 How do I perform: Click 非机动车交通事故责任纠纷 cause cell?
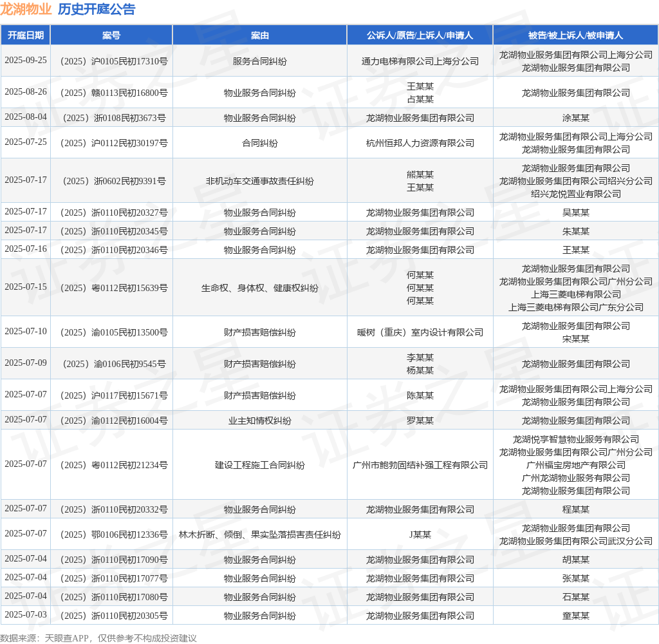click(x=260, y=181)
